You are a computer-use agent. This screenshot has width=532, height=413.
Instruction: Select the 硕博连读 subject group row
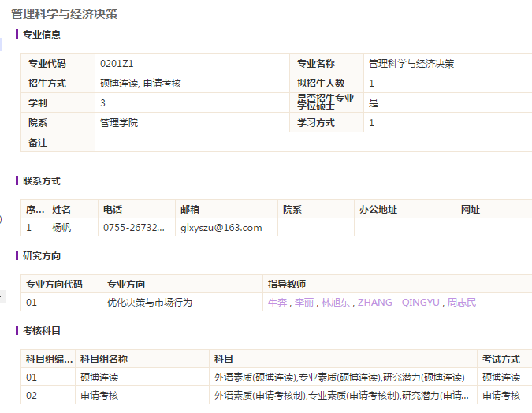click(99, 378)
